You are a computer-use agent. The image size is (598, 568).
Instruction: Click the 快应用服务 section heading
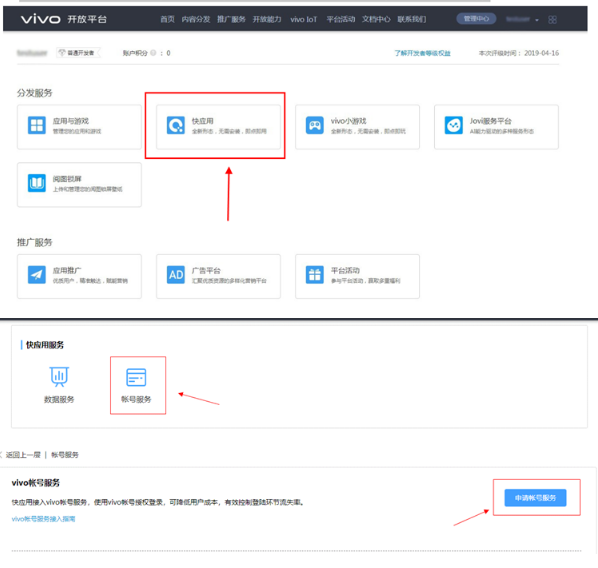45,345
